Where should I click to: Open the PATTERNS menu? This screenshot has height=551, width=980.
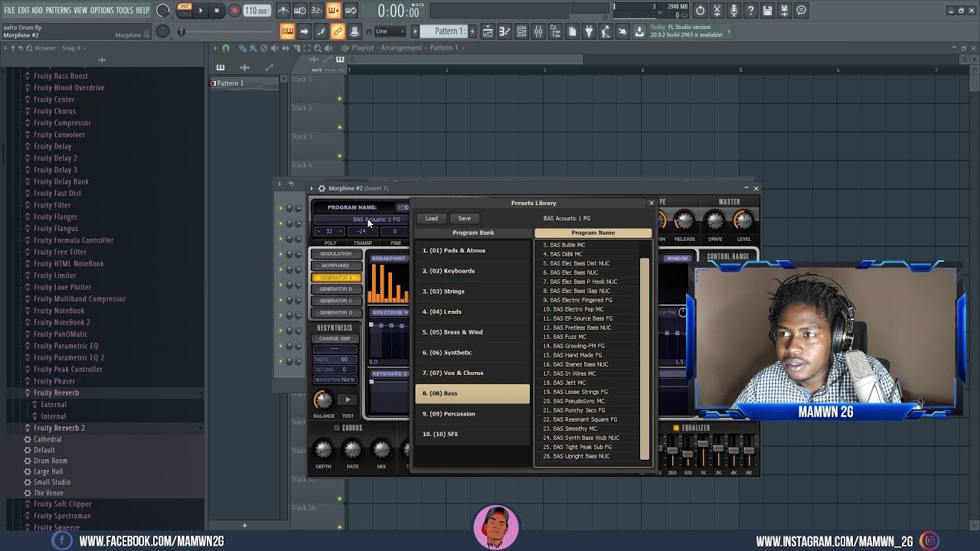[x=58, y=10]
